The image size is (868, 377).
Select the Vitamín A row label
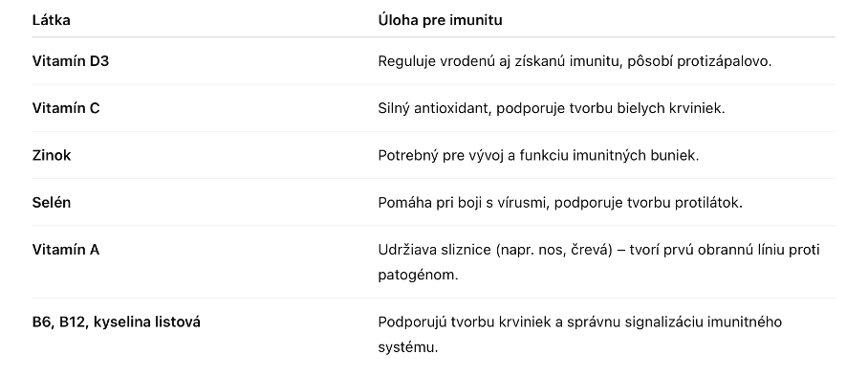tap(65, 250)
